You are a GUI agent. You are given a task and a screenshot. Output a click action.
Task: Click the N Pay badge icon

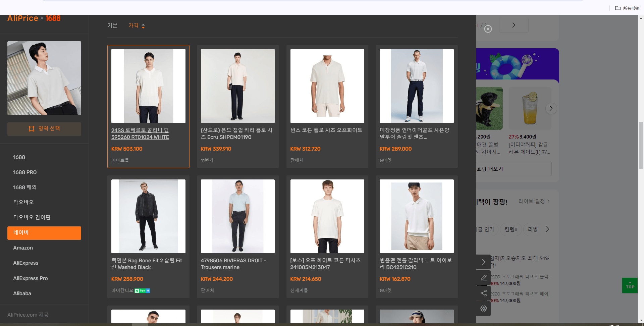[142, 291]
